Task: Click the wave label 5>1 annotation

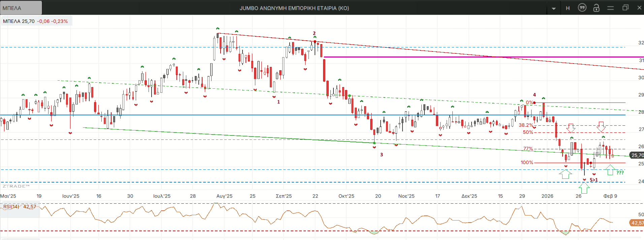Action: (594, 180)
